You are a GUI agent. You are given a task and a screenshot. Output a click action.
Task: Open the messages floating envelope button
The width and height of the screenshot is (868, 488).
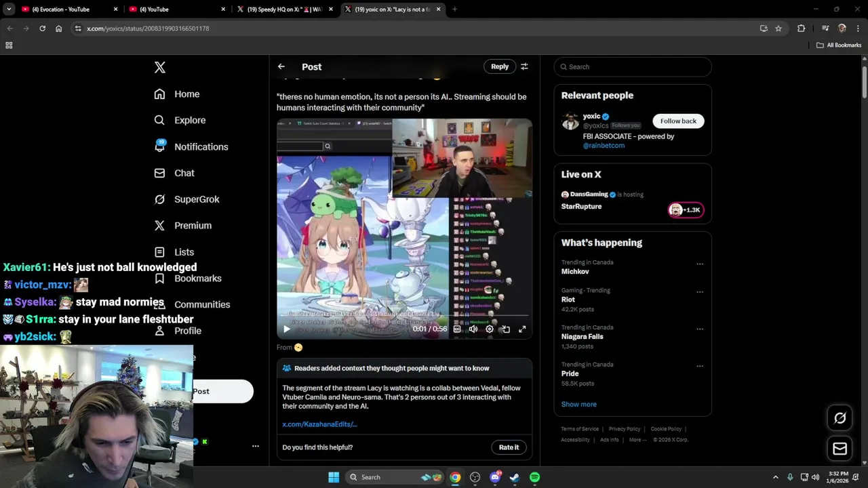click(840, 449)
